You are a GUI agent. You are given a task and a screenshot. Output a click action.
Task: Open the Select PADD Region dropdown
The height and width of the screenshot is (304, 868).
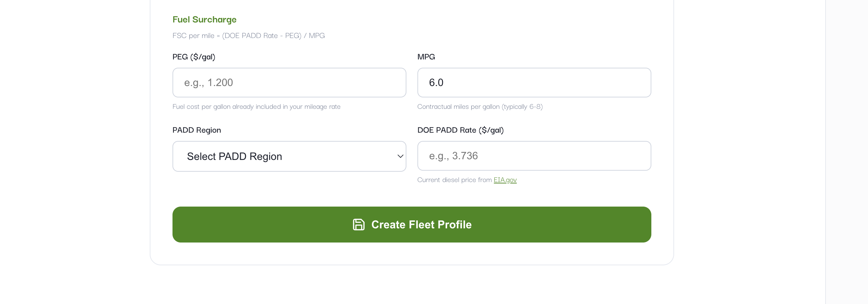(x=289, y=156)
